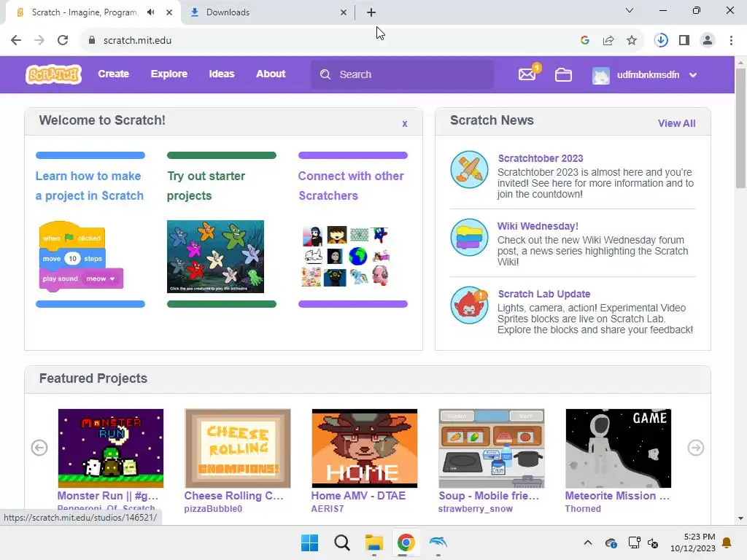The image size is (747, 560).
Task: Open the Meteorite Mission project thumbnail
Action: click(x=618, y=448)
